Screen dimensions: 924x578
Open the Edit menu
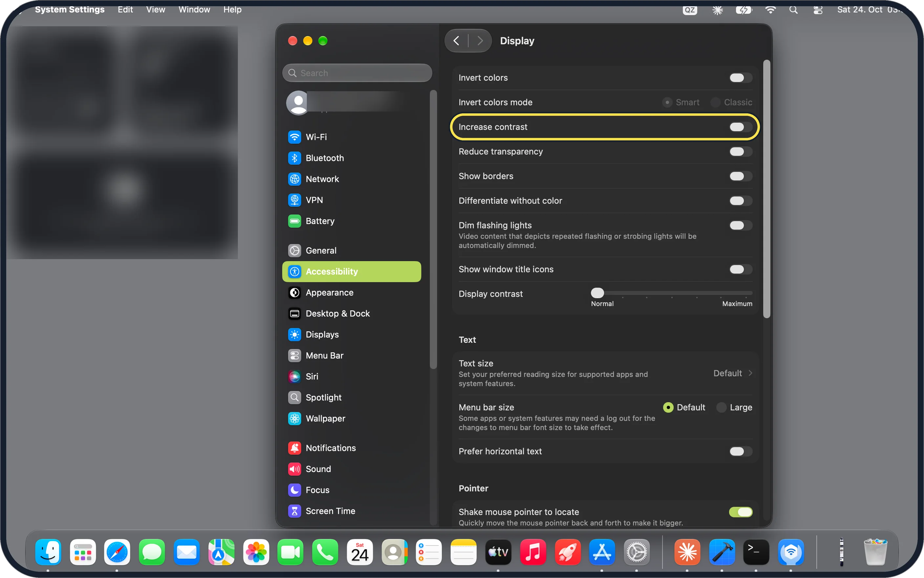[x=125, y=10]
